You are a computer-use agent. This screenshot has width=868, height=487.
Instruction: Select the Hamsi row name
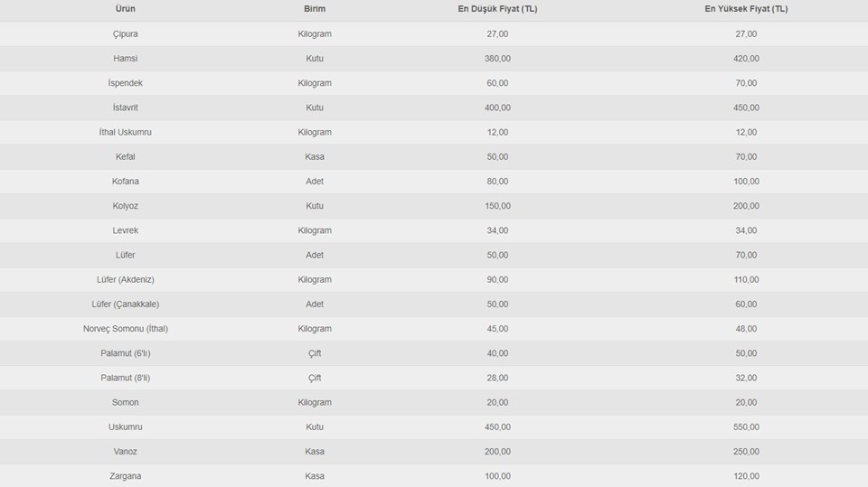126,59
